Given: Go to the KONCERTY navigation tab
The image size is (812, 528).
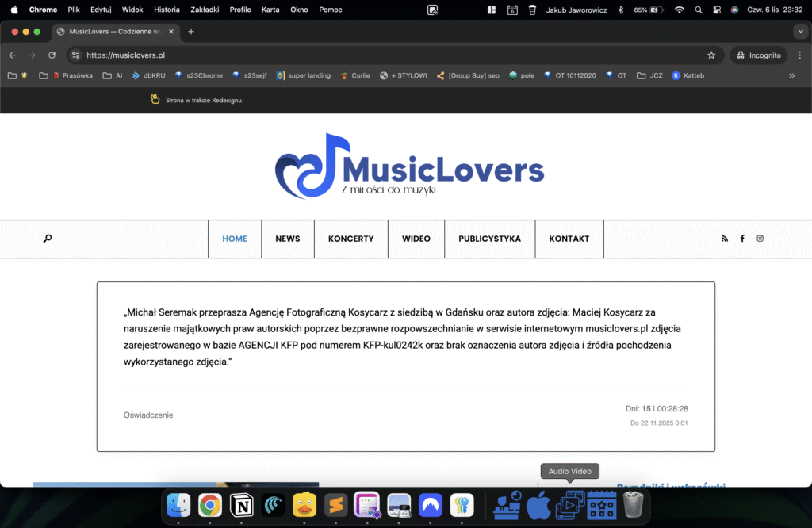Looking at the screenshot, I should coord(350,239).
